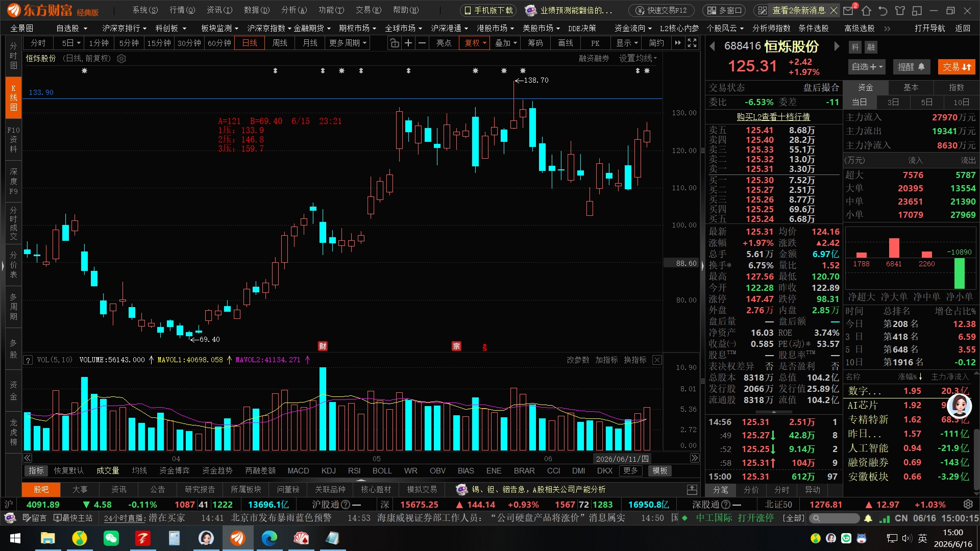Open the 系统(S) menu
Screen dimensions: 980x551
(x=145, y=10)
